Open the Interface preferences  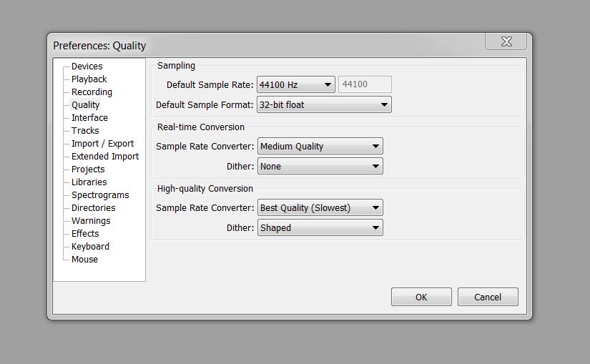tap(89, 118)
